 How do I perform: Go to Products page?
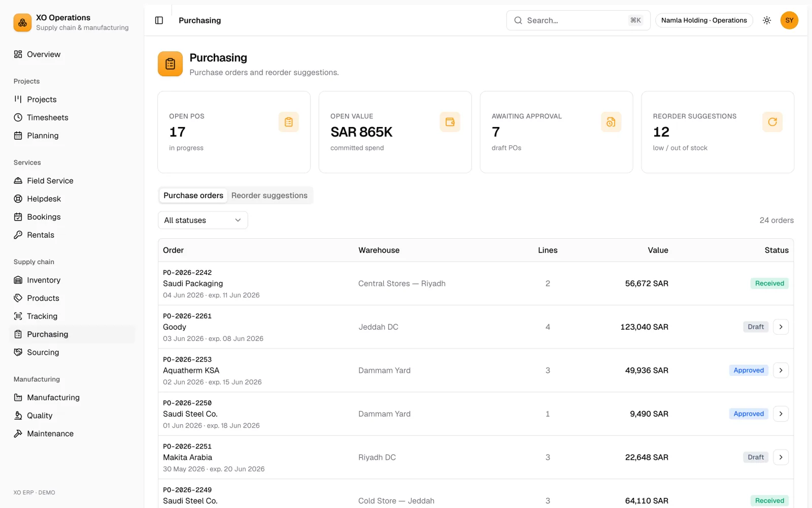(x=73, y=298)
